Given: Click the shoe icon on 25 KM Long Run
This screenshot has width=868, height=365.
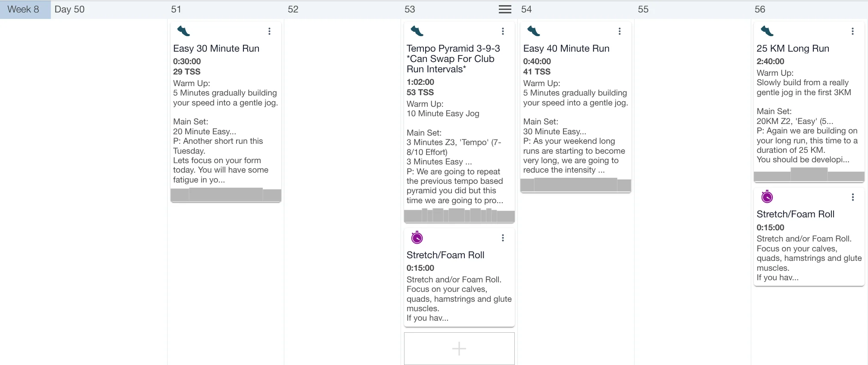Looking at the screenshot, I should (x=767, y=31).
